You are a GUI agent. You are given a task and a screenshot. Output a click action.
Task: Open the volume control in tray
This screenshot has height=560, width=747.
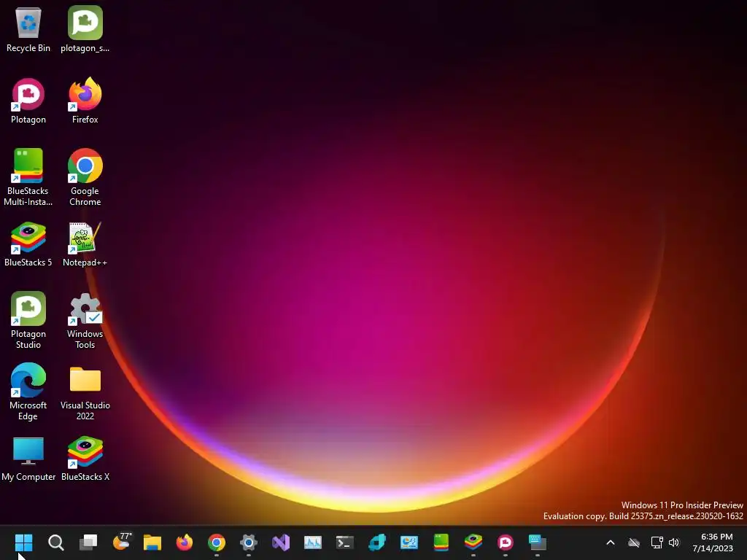pyautogui.click(x=674, y=542)
